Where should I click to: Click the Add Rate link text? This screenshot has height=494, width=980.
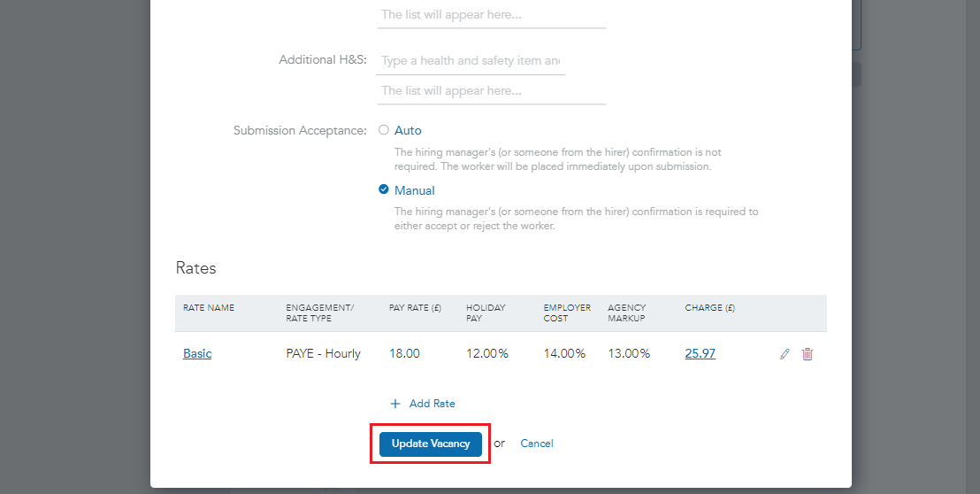coord(432,404)
